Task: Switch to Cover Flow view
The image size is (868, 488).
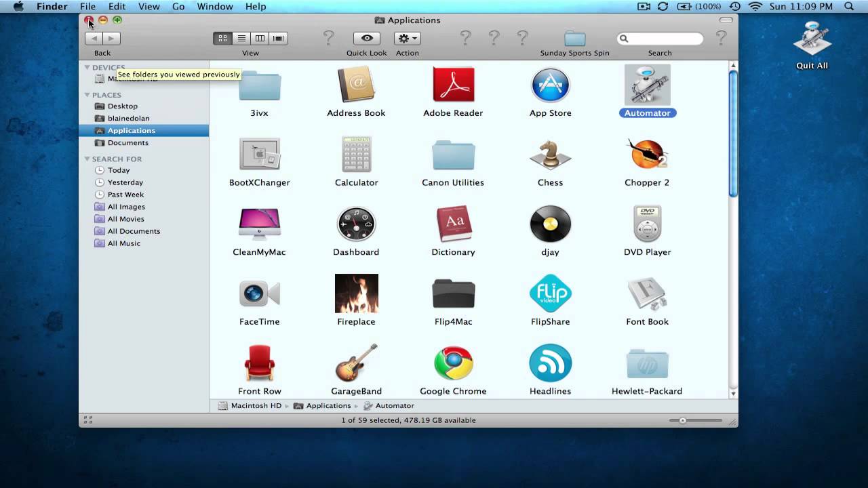Action: pyautogui.click(x=279, y=39)
